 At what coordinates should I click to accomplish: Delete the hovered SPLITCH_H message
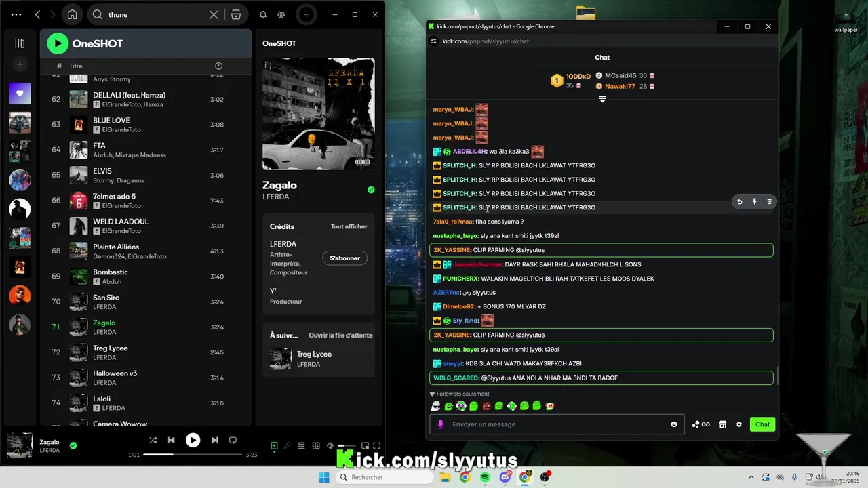tap(769, 202)
